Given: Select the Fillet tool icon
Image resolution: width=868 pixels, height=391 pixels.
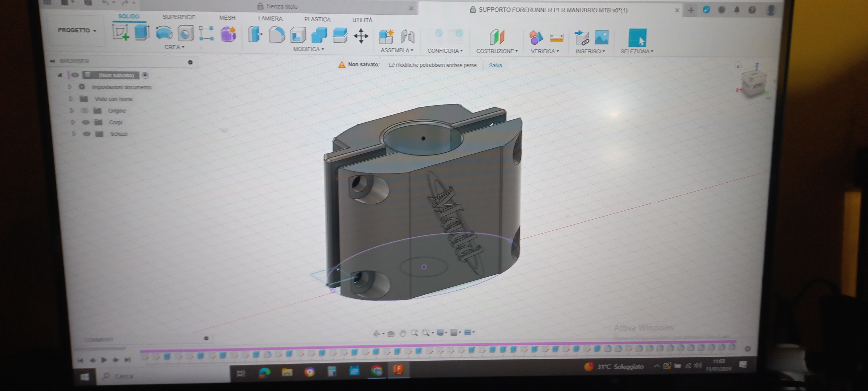Looking at the screenshot, I should pos(277,35).
